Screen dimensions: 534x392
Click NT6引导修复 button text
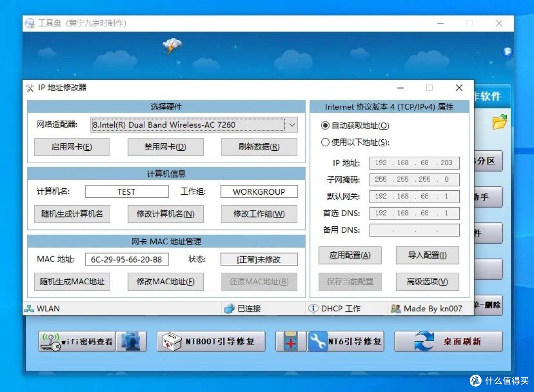click(x=355, y=342)
